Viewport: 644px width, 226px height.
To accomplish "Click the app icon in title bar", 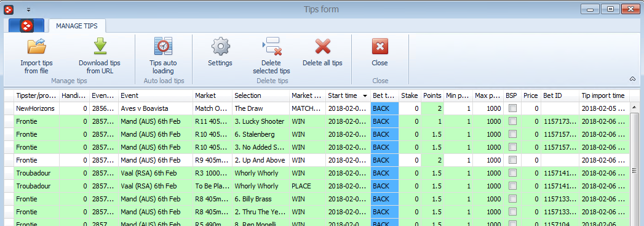I will (x=9, y=9).
